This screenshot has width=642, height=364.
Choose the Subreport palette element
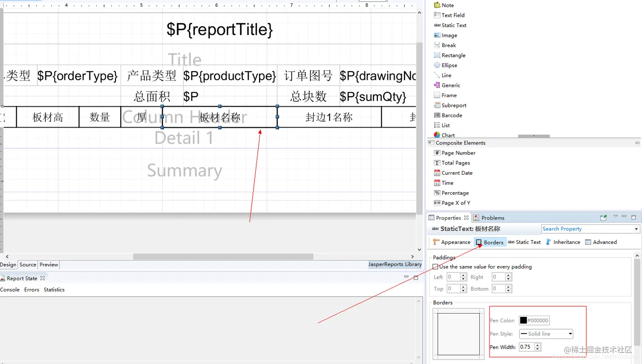point(450,106)
